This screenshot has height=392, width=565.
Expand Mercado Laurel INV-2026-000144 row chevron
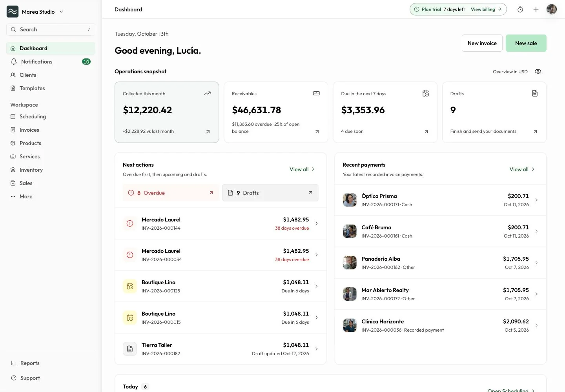[317, 223]
